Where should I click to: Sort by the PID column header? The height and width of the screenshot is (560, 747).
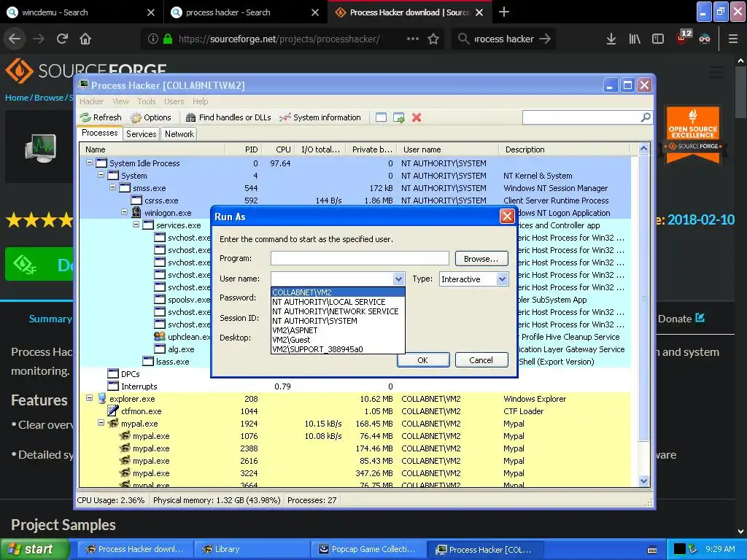244,149
